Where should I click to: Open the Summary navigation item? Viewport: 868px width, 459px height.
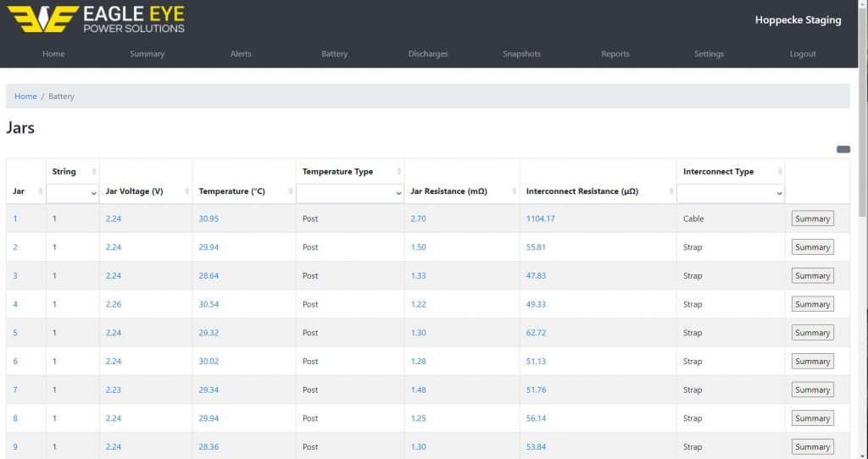[147, 53]
